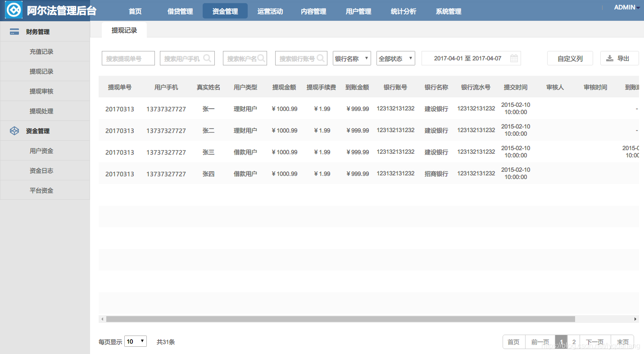Open 提现审核 in the sidebar

click(45, 91)
